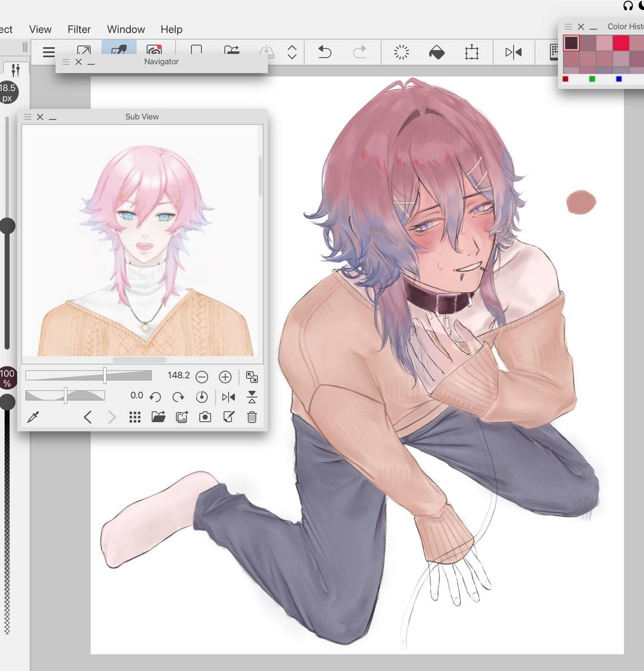Take a camera photo for Sub View
The width and height of the screenshot is (644, 671).
pos(205,417)
